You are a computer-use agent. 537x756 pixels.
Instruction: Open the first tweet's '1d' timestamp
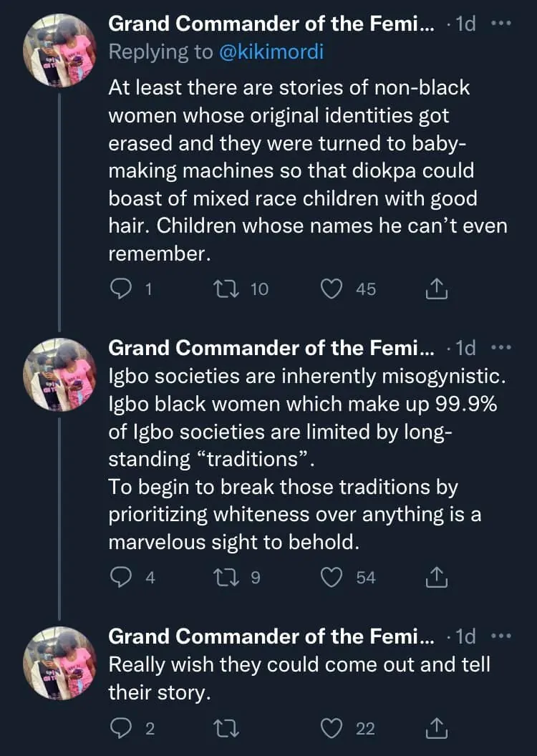coord(465,24)
